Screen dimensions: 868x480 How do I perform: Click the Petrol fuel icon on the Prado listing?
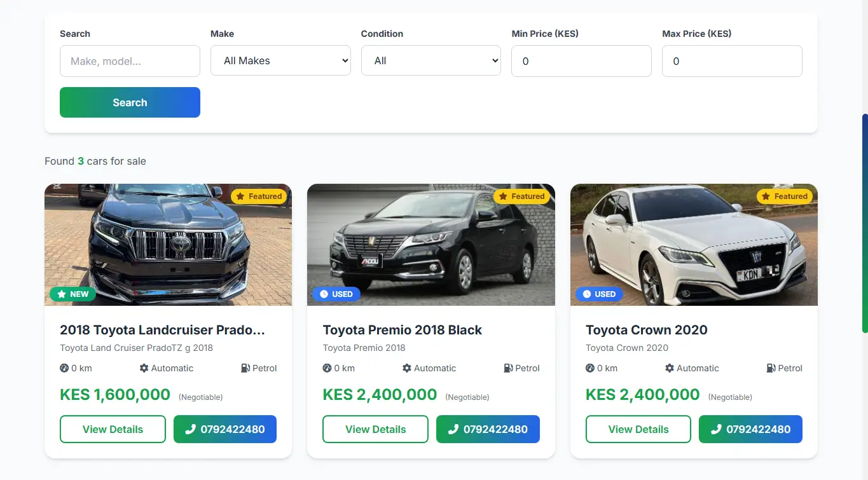(x=245, y=368)
